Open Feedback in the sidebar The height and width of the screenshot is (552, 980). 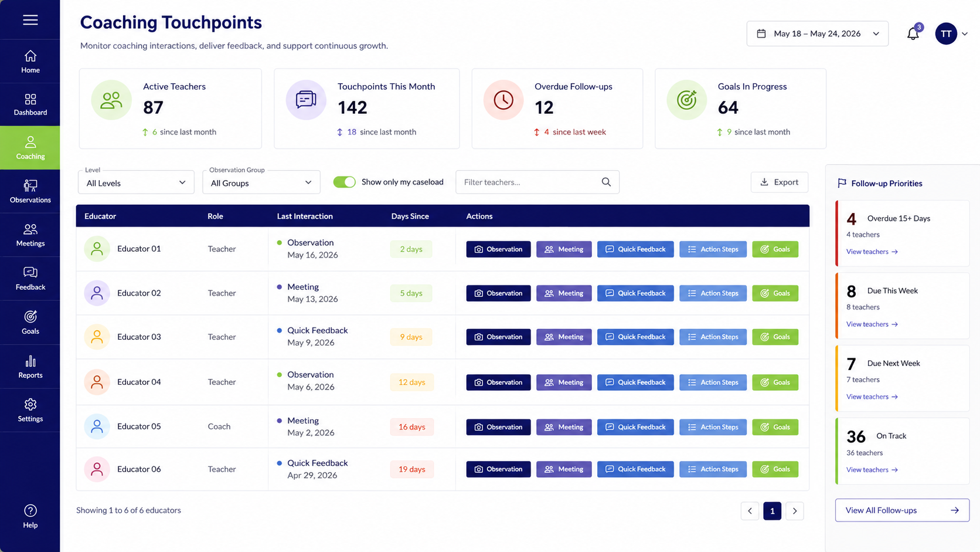[x=30, y=279]
